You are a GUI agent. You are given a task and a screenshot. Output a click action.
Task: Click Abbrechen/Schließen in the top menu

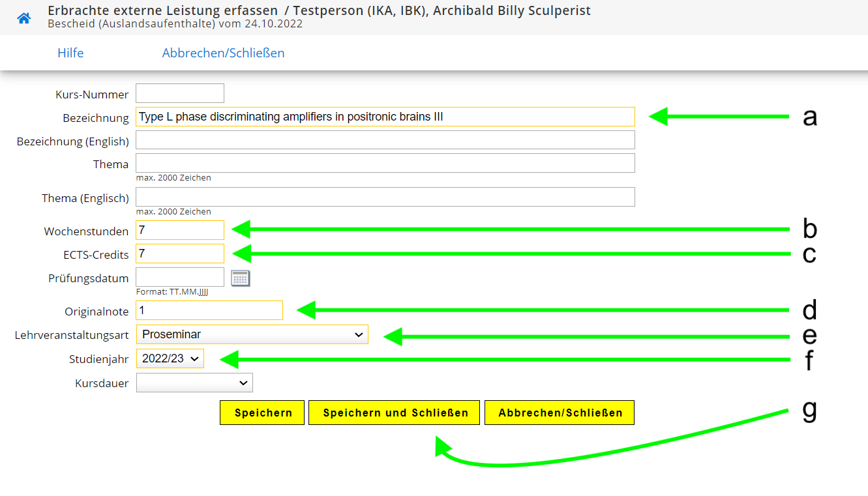coord(223,53)
